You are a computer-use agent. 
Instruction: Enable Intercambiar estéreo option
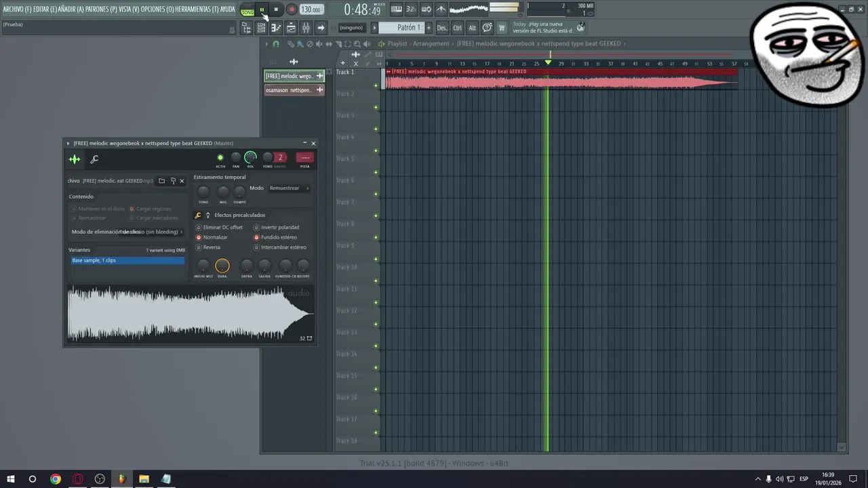pos(279,247)
